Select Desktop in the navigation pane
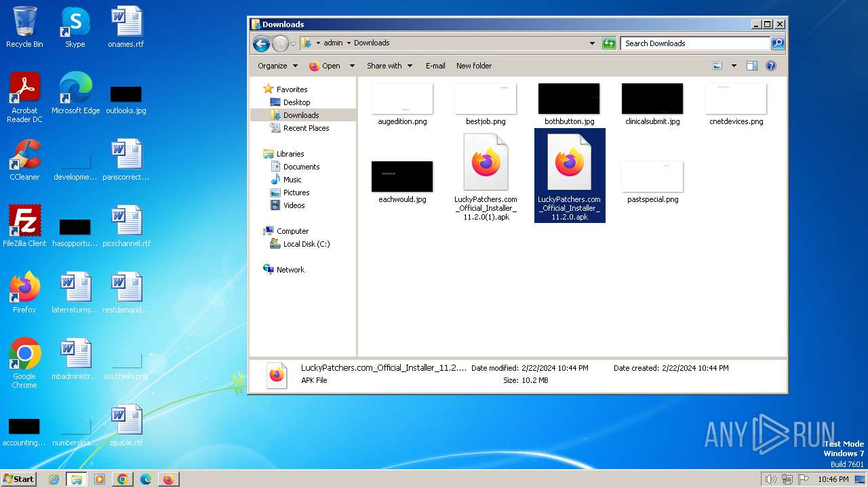This screenshot has height=488, width=868. [x=296, y=102]
